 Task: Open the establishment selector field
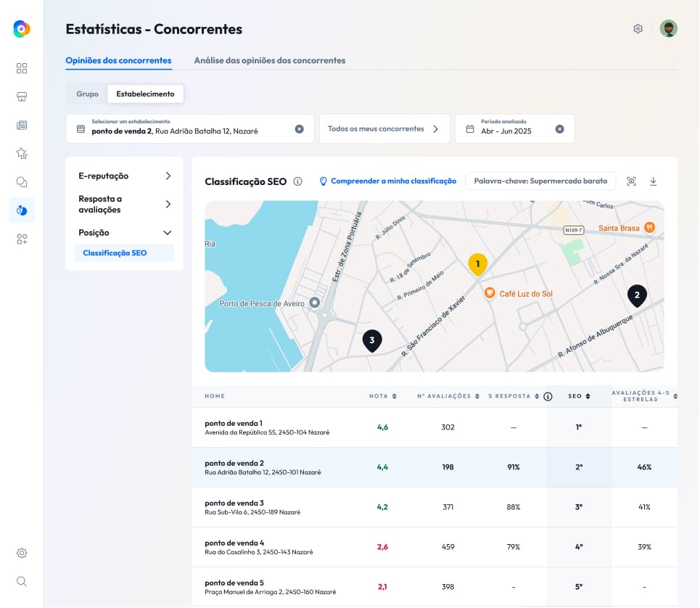click(x=190, y=129)
